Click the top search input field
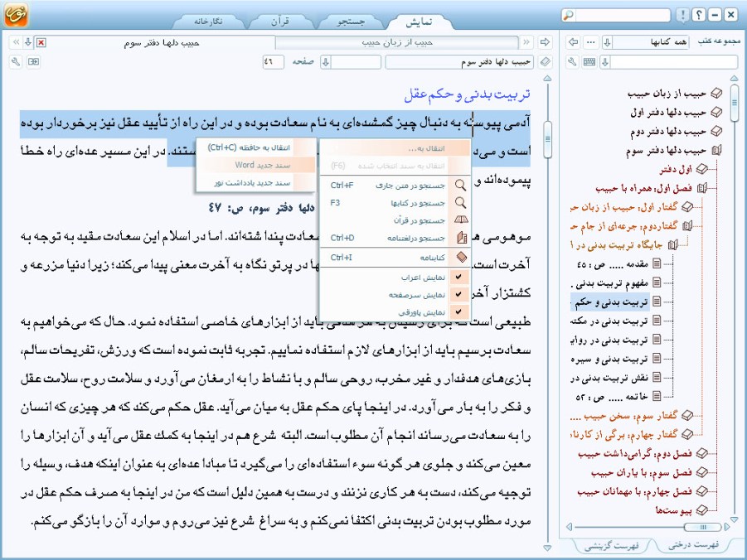747x560 pixels. (622, 15)
